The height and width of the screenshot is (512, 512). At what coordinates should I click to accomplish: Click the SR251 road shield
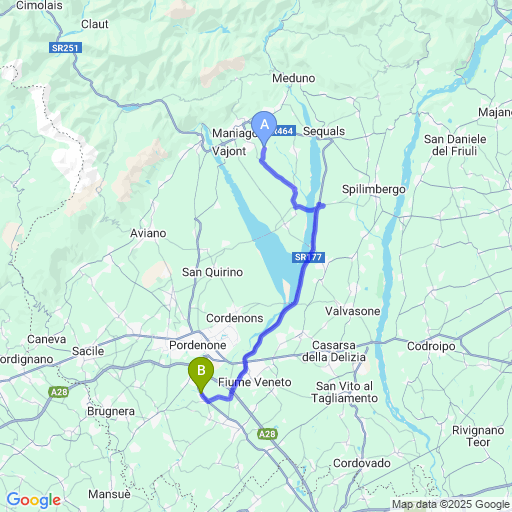point(65,48)
